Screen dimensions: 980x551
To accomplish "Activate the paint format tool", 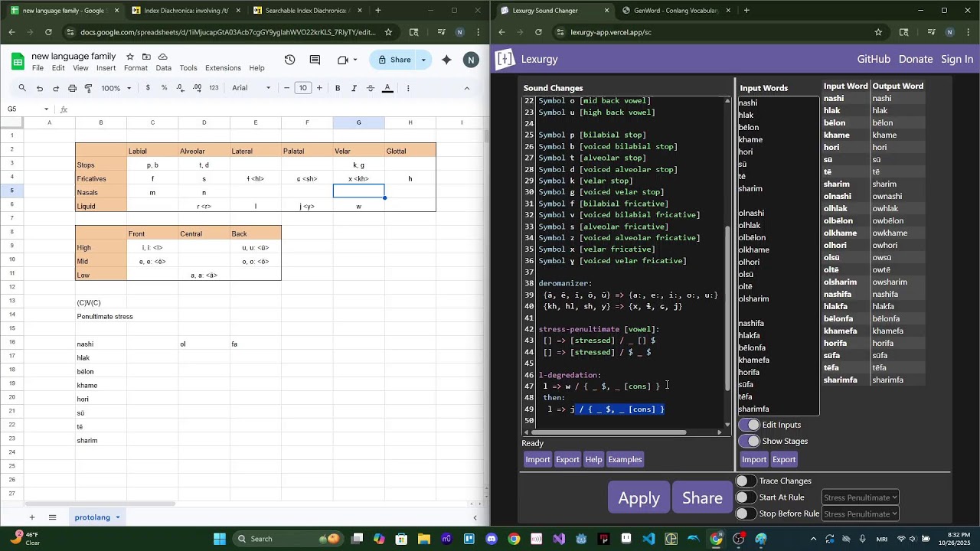I will click(x=89, y=88).
